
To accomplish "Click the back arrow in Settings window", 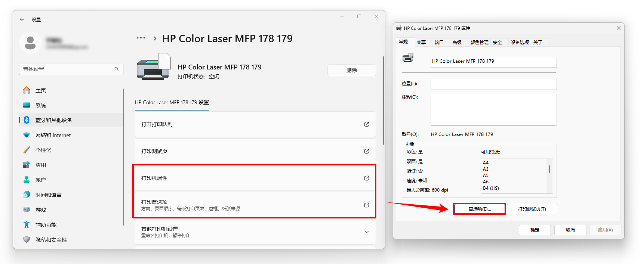I will pos(22,19).
